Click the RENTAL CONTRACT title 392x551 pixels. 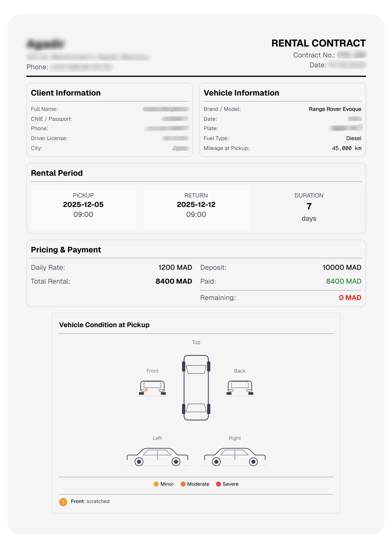click(x=318, y=43)
